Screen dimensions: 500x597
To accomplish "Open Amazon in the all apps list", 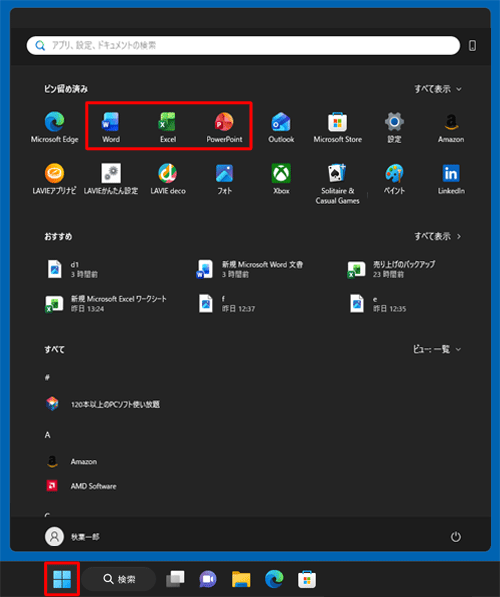I will pyautogui.click(x=71, y=461).
